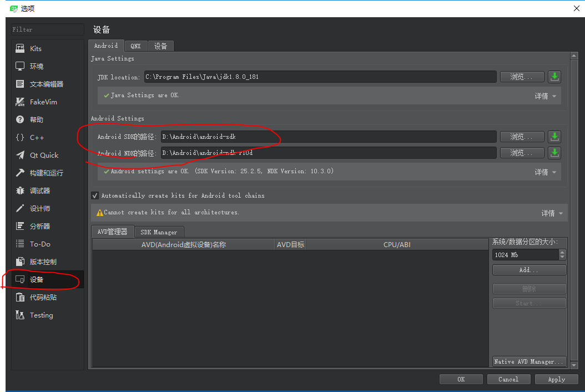The image size is (585, 392).
Task: Open the Native AVD Manager
Action: click(x=529, y=361)
